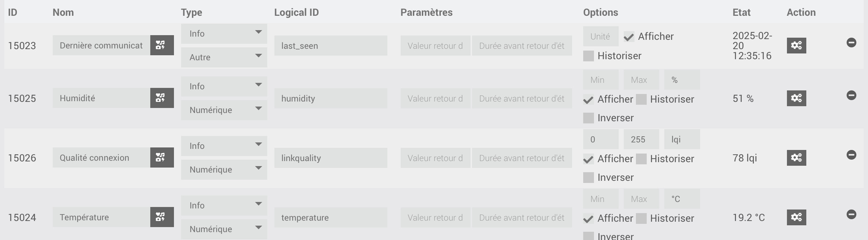The width and height of the screenshot is (868, 240).
Task: Open icon chooser for Qualité connexion command
Action: (162, 157)
